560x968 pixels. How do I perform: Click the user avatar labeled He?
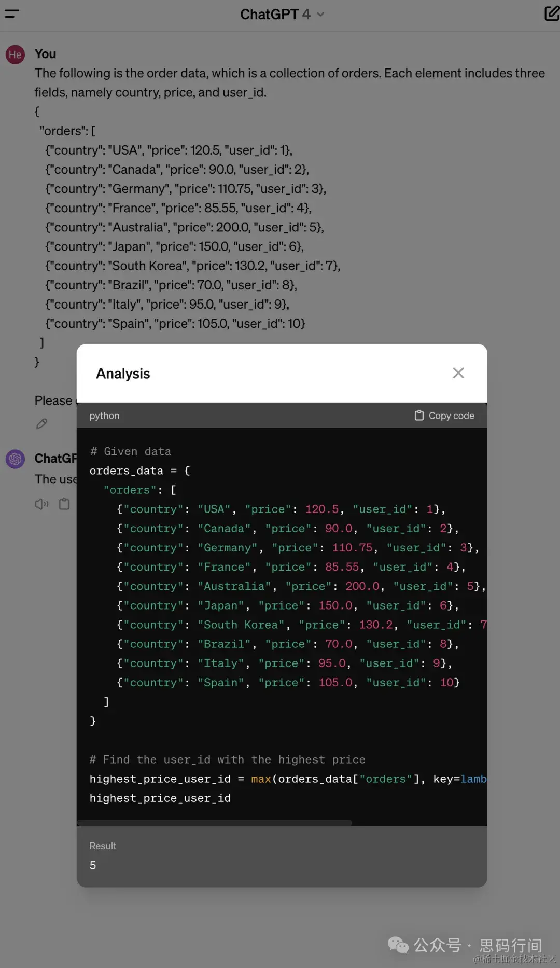point(16,54)
